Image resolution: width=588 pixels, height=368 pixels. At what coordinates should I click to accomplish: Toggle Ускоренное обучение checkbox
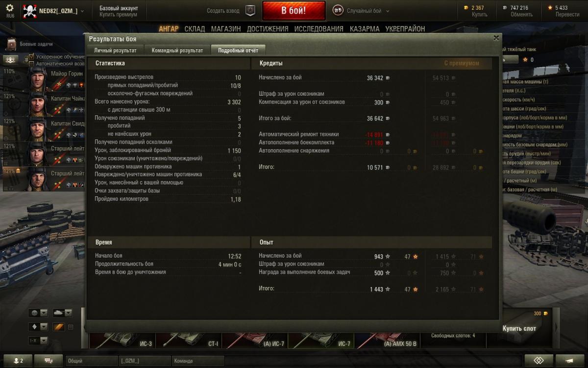(x=31, y=57)
